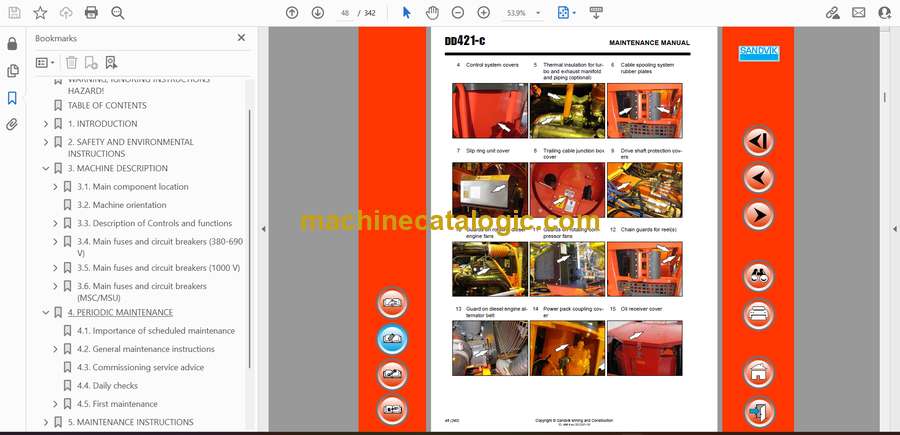The image size is (900, 435).
Task: Click the document vertical scrollbar
Action: pos(885,98)
